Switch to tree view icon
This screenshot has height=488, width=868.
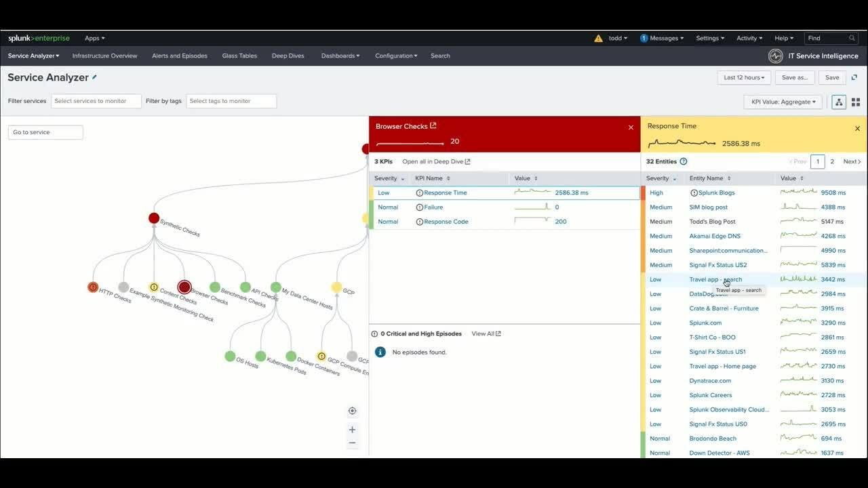[x=839, y=102]
